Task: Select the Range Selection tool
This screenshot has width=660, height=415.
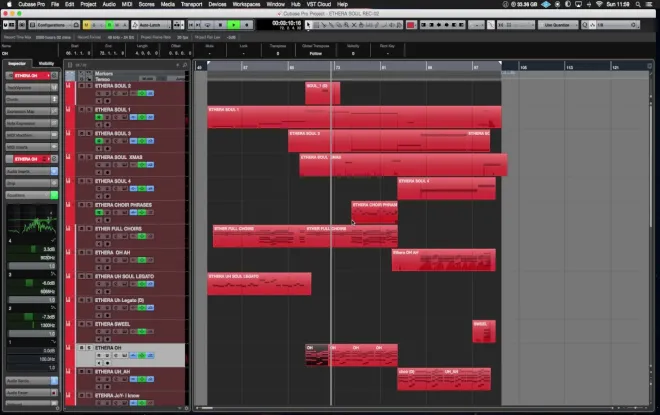Action: pos(316,25)
